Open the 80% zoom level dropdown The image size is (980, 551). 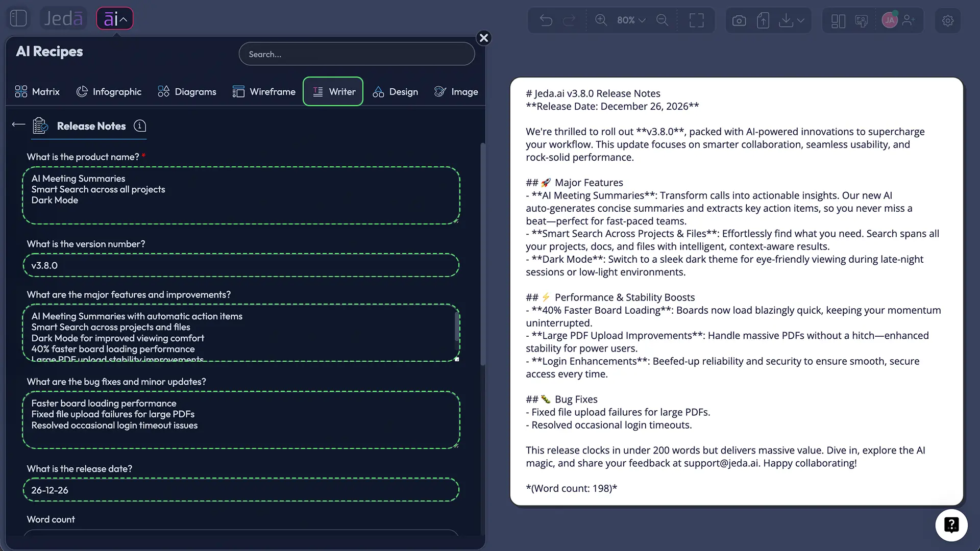(631, 20)
